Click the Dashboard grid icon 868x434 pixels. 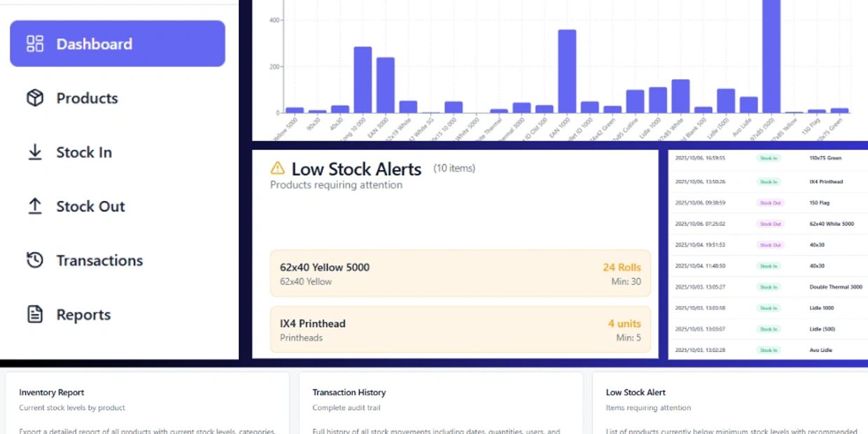coord(35,44)
